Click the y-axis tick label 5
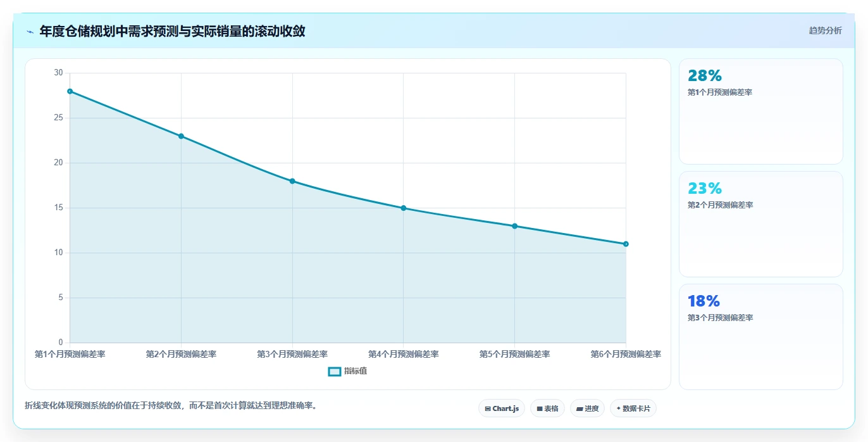The height and width of the screenshot is (442, 868). pyautogui.click(x=61, y=298)
